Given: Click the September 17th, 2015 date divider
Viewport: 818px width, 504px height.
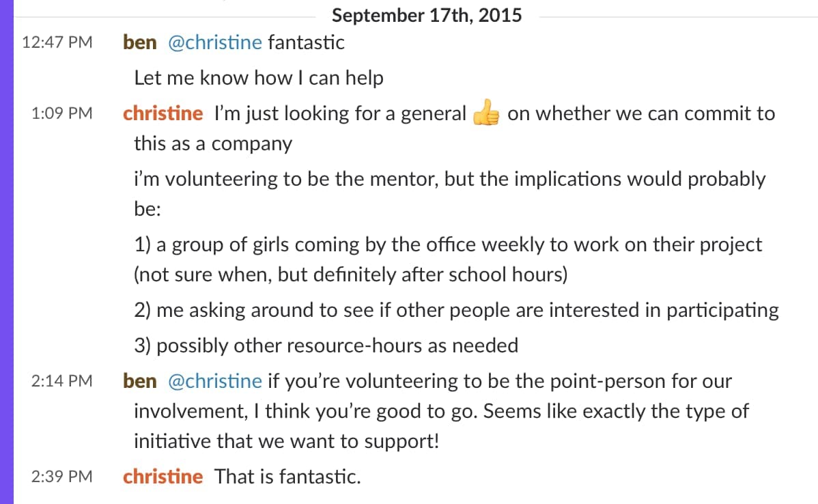Looking at the screenshot, I should tap(427, 15).
